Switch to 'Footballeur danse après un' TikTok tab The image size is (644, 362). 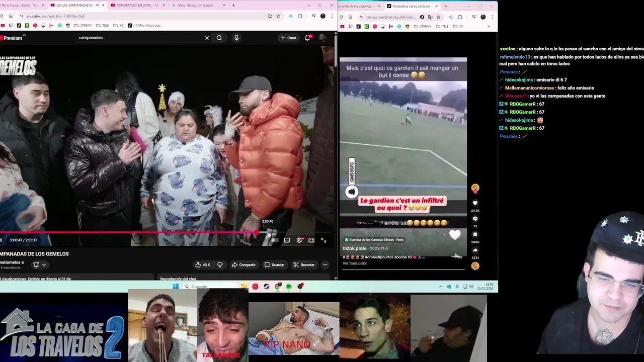tap(412, 6)
